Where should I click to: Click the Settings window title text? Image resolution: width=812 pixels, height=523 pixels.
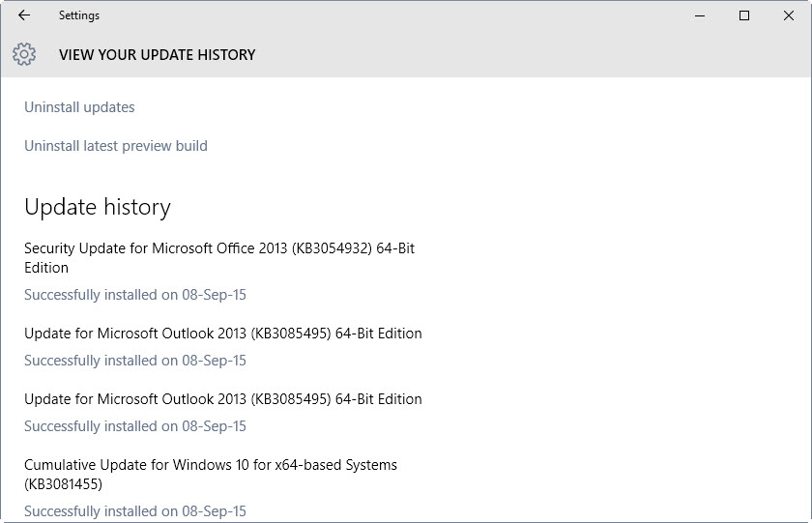coord(79,15)
